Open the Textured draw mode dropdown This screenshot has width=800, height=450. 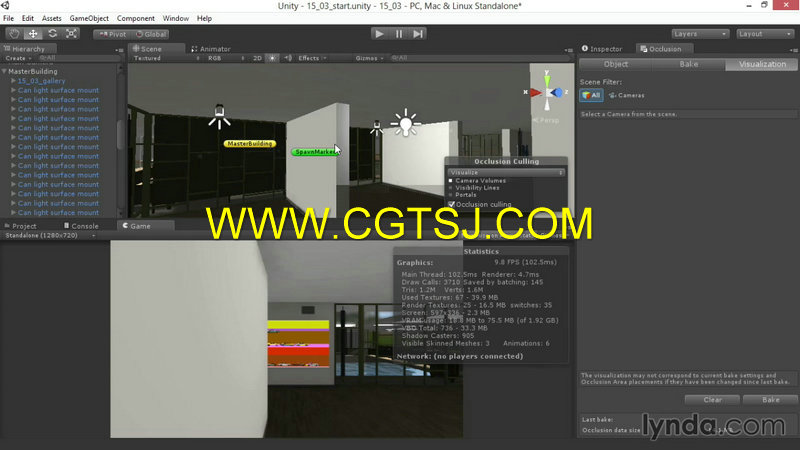pyautogui.click(x=166, y=58)
